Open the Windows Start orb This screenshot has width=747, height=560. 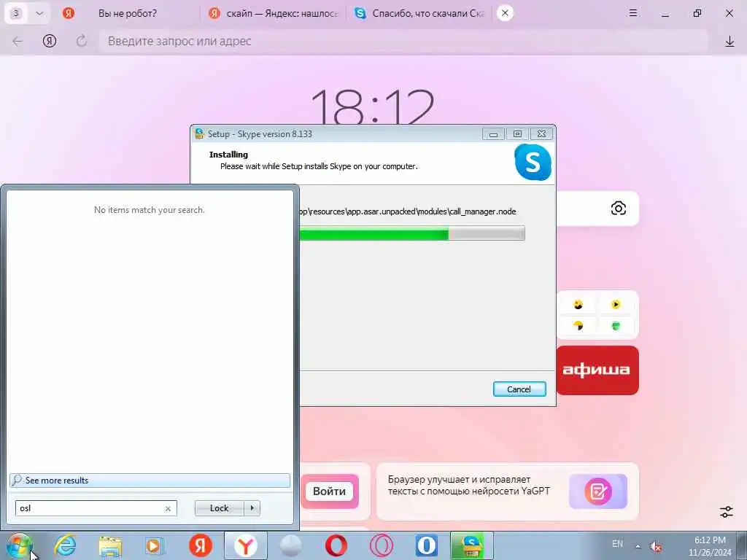[x=20, y=545]
